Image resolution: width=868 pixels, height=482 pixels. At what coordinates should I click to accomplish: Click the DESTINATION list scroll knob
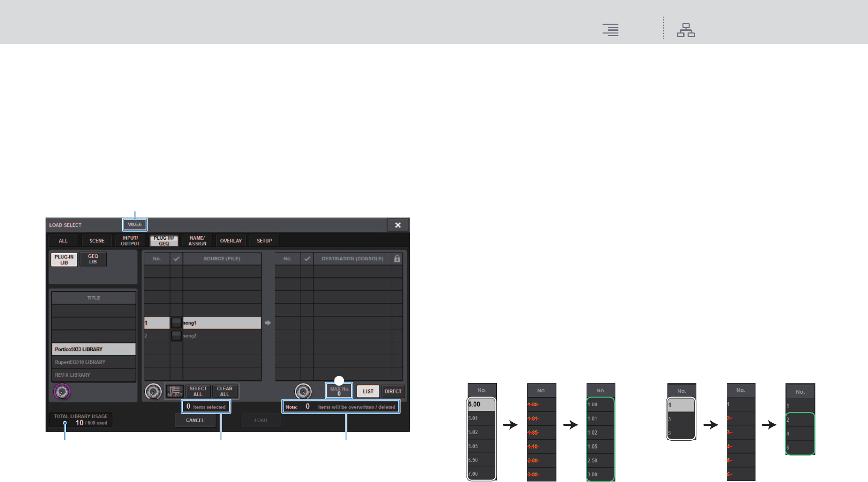303,392
